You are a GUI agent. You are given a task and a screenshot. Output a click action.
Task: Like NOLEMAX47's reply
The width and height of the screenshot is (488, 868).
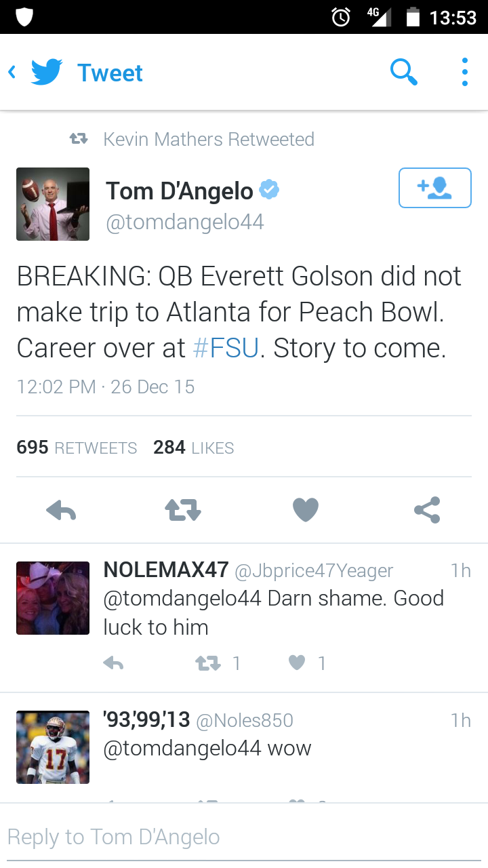[297, 663]
